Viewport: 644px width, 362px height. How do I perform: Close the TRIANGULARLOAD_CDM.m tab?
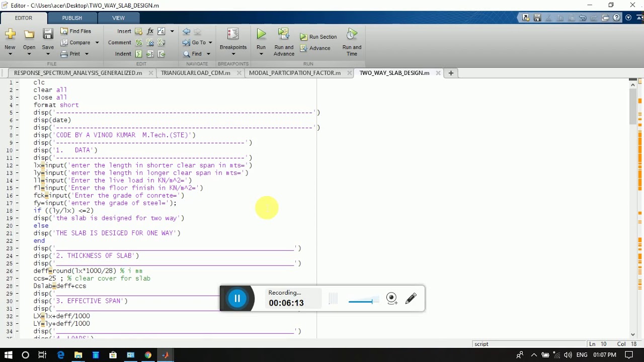click(x=239, y=73)
